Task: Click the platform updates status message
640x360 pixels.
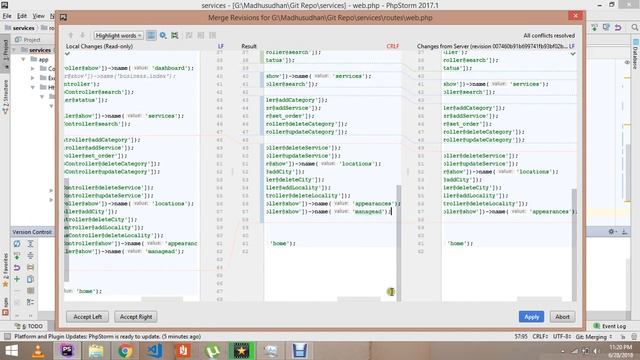Action: (x=107, y=337)
